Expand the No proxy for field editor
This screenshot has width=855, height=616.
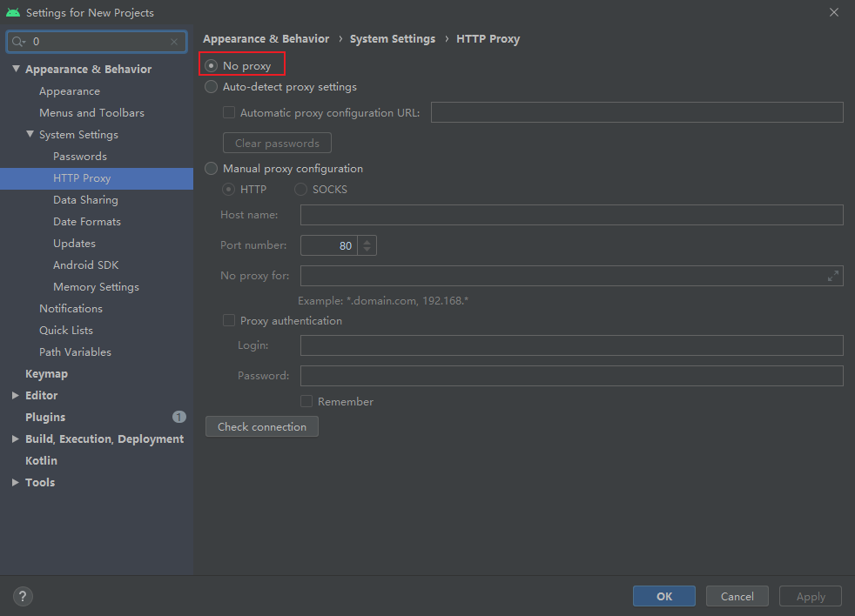tap(832, 276)
